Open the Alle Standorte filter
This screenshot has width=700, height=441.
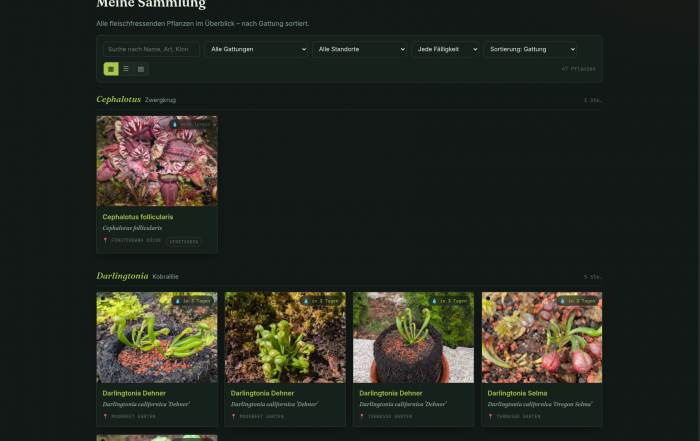pos(359,49)
